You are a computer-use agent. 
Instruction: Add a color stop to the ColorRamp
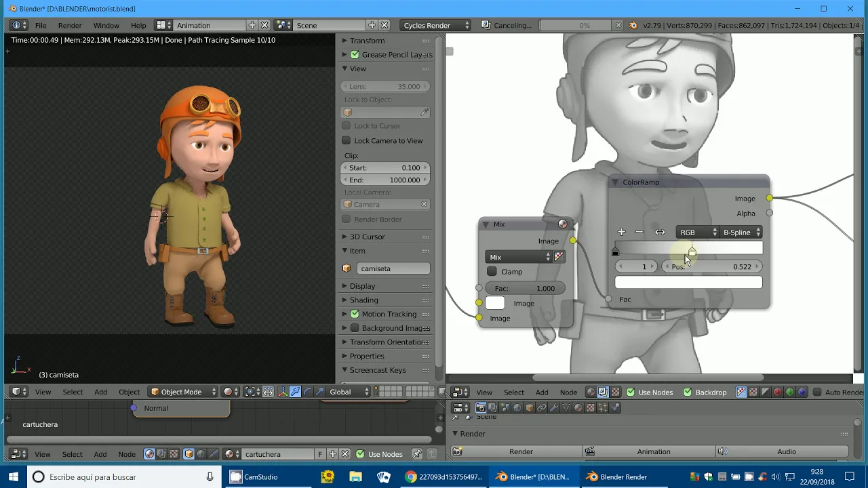pyautogui.click(x=621, y=232)
